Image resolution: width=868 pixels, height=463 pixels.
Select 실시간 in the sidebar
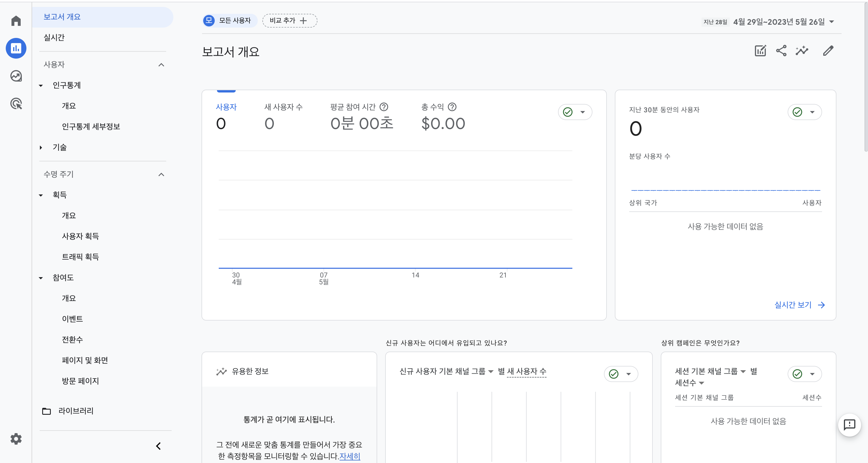coord(54,37)
